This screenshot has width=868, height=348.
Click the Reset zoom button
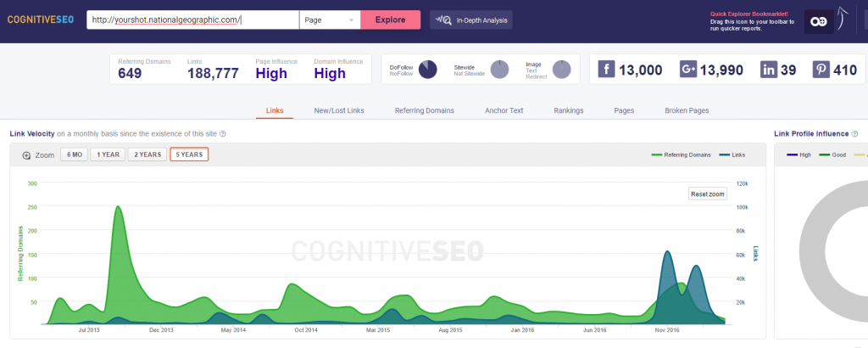(x=707, y=194)
